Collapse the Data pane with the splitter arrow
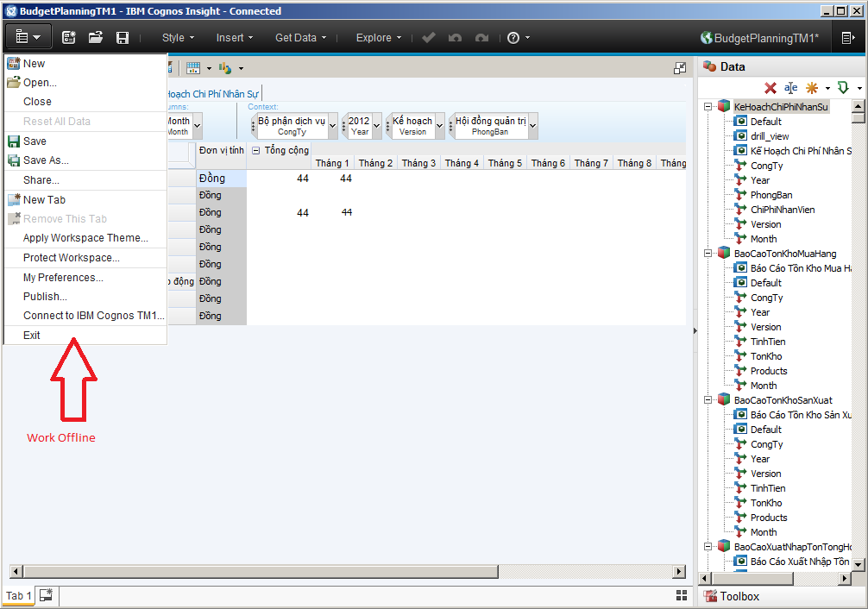The width and height of the screenshot is (868, 609). tap(695, 330)
